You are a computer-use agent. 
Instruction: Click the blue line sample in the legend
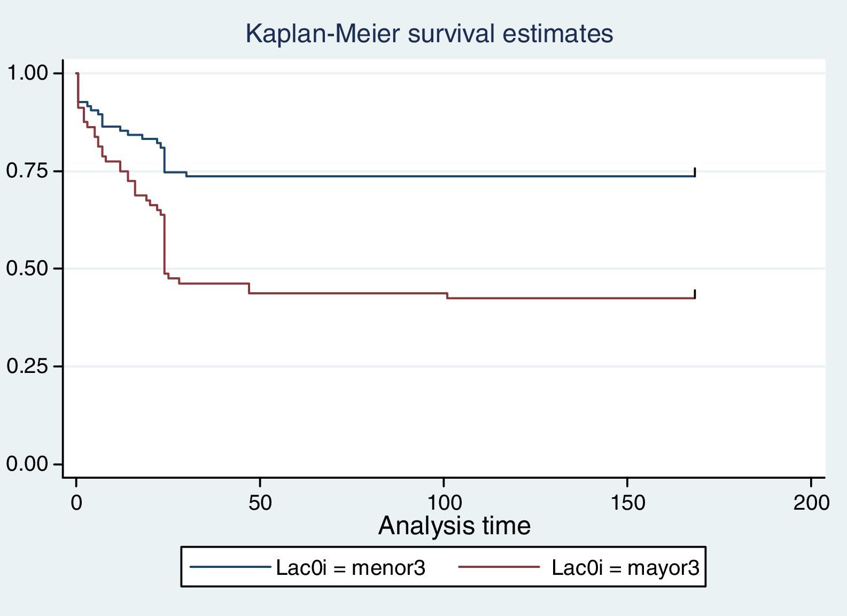click(230, 567)
